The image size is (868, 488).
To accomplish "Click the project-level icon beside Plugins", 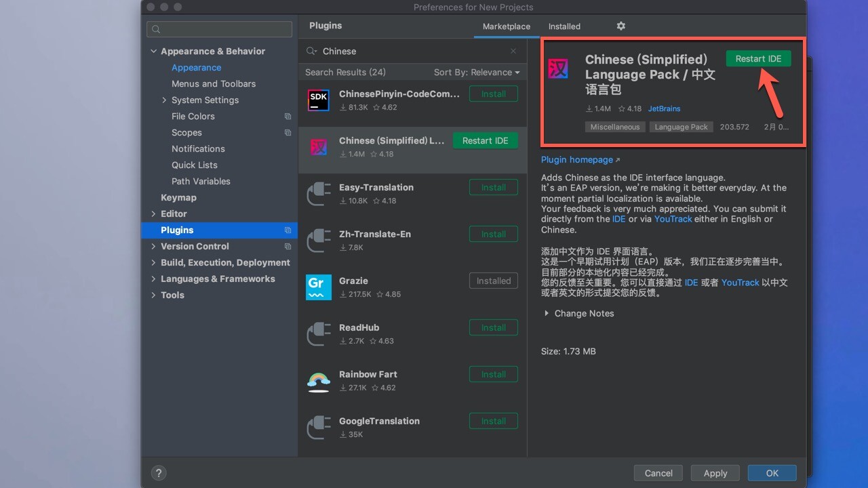I will (288, 230).
